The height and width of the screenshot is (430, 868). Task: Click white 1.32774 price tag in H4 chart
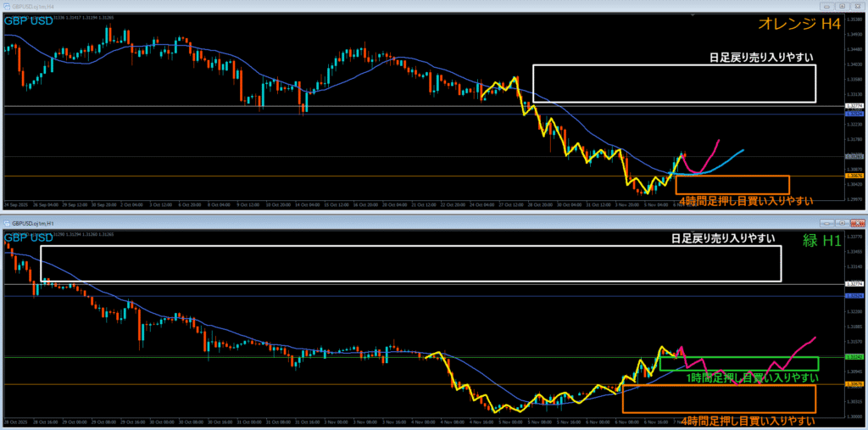[x=854, y=105]
